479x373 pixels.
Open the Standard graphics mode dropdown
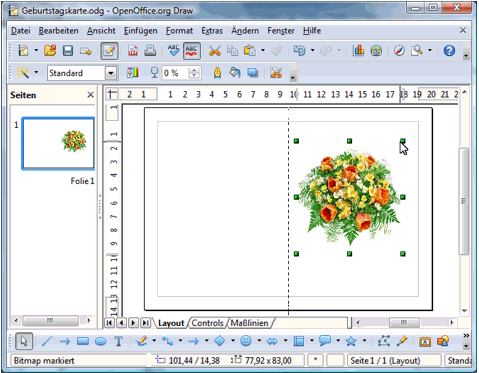tap(111, 73)
